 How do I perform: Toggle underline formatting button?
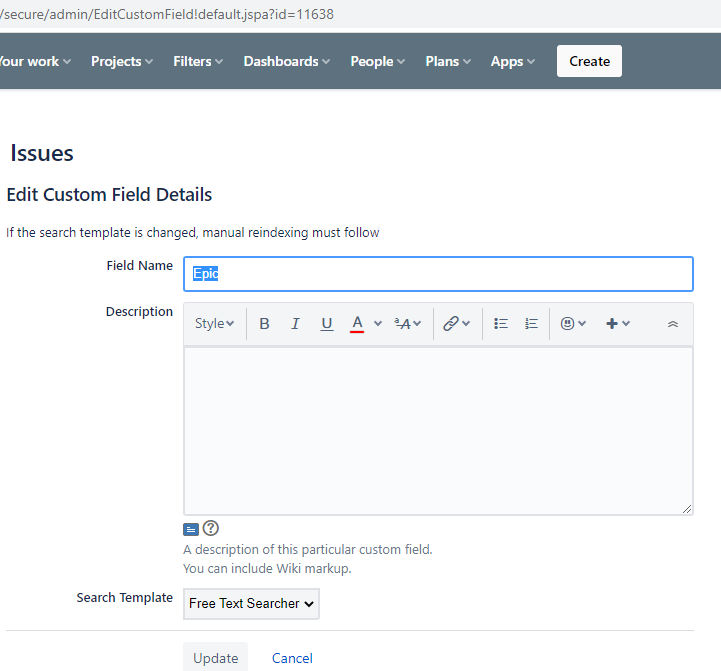326,324
